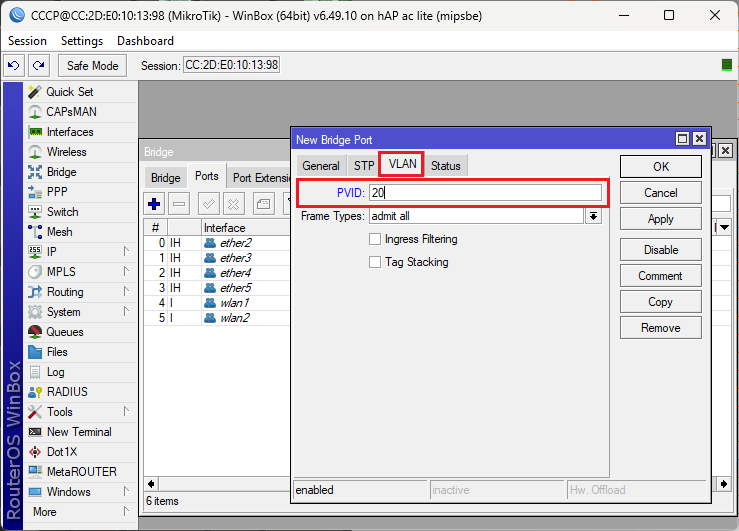Open Frame Types dropdown arrow
Viewport: 739px width, 531px height.
pos(593,216)
